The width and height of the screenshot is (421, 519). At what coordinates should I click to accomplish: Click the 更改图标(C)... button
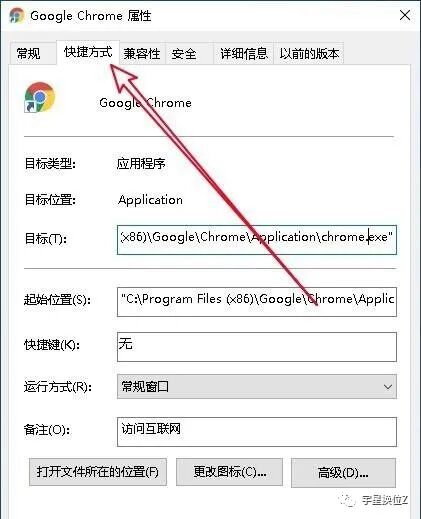tap(229, 472)
